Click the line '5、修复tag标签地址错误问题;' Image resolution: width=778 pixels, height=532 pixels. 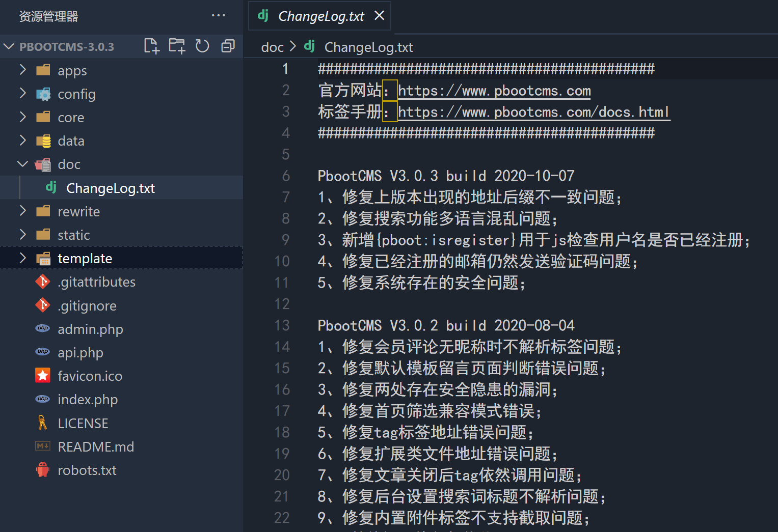pyautogui.click(x=425, y=432)
